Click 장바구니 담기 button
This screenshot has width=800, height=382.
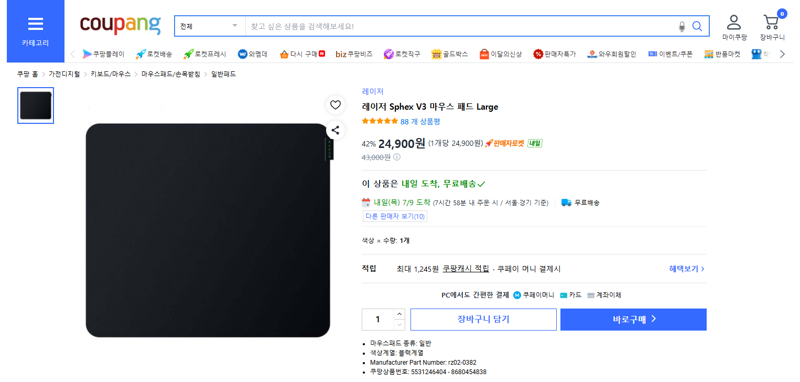(x=483, y=319)
